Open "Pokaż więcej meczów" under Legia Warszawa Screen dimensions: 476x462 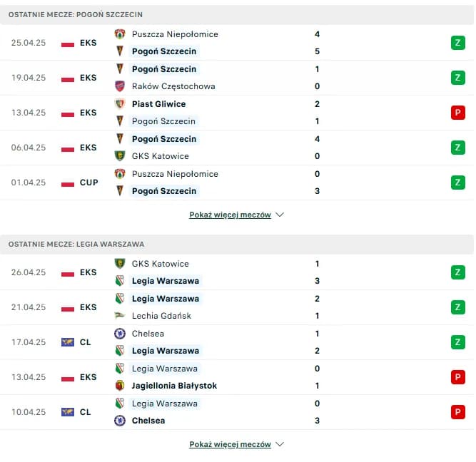coord(230,444)
